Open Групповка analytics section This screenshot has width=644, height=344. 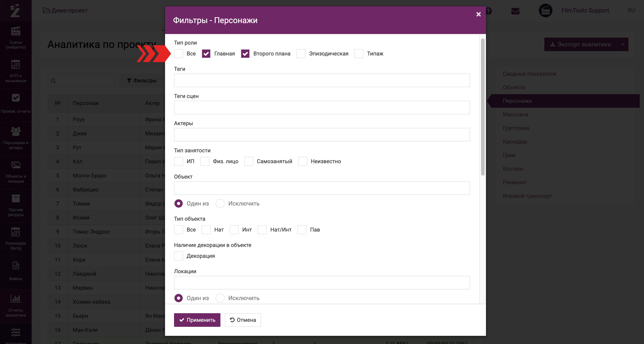[516, 128]
